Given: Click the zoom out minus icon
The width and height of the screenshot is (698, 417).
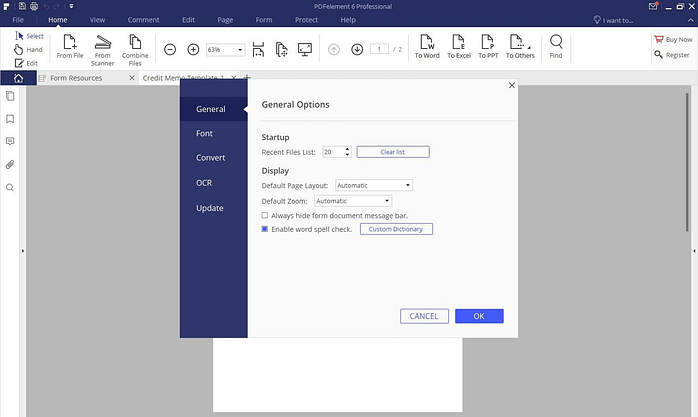Looking at the screenshot, I should click(x=169, y=49).
